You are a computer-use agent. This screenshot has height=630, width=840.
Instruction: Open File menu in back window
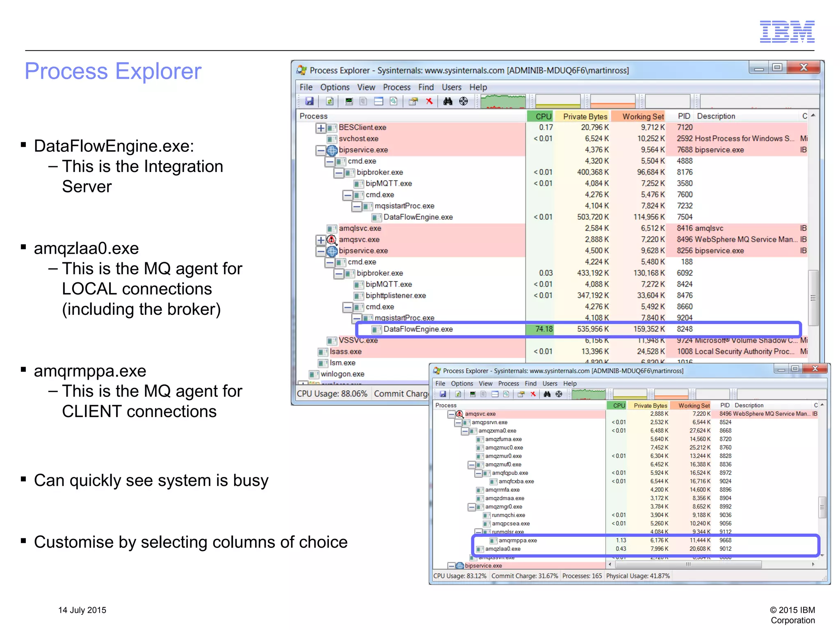click(x=306, y=87)
